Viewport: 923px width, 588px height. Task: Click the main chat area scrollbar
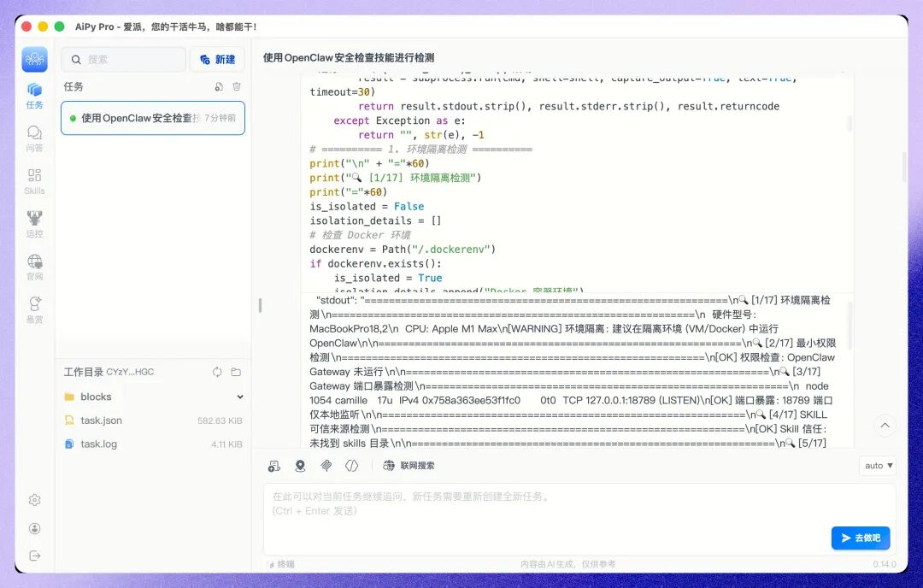pyautogui.click(x=904, y=168)
